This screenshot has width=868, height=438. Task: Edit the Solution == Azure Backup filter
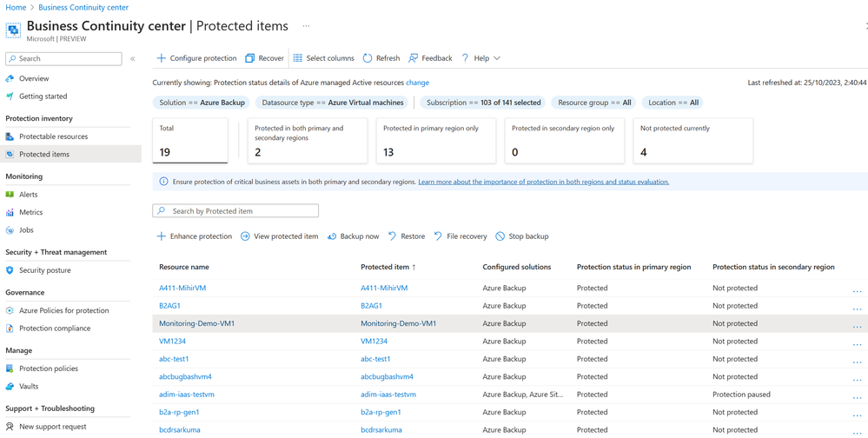pos(202,103)
